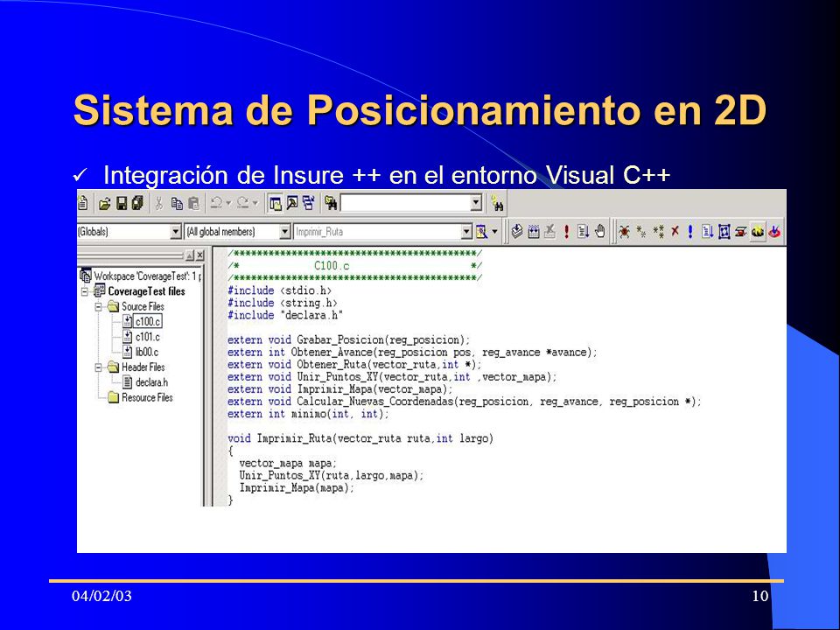
Task: Select Workspace 'CoverageTest' root node
Action: (146, 276)
